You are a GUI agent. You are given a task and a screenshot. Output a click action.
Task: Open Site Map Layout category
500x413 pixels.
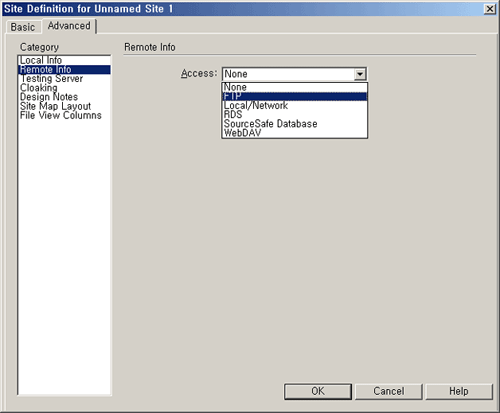64,106
